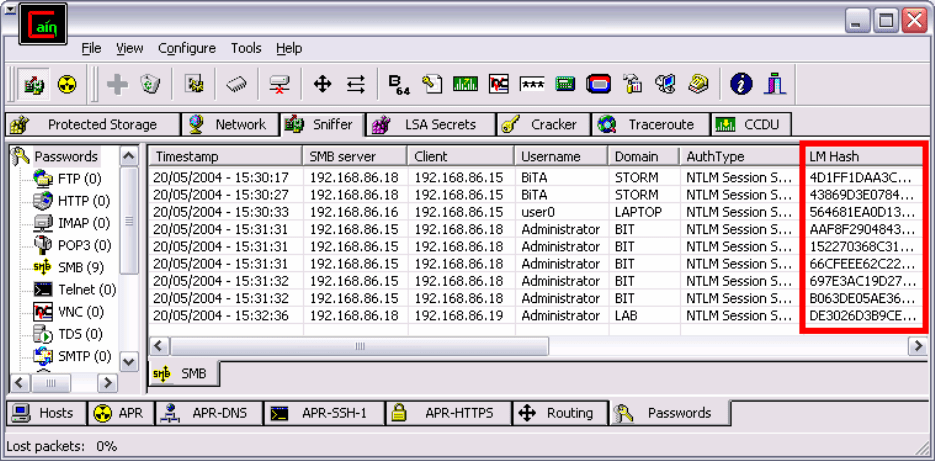Click the computer monitor network toolbar icon
This screenshot has height=461, width=935.
[665, 84]
